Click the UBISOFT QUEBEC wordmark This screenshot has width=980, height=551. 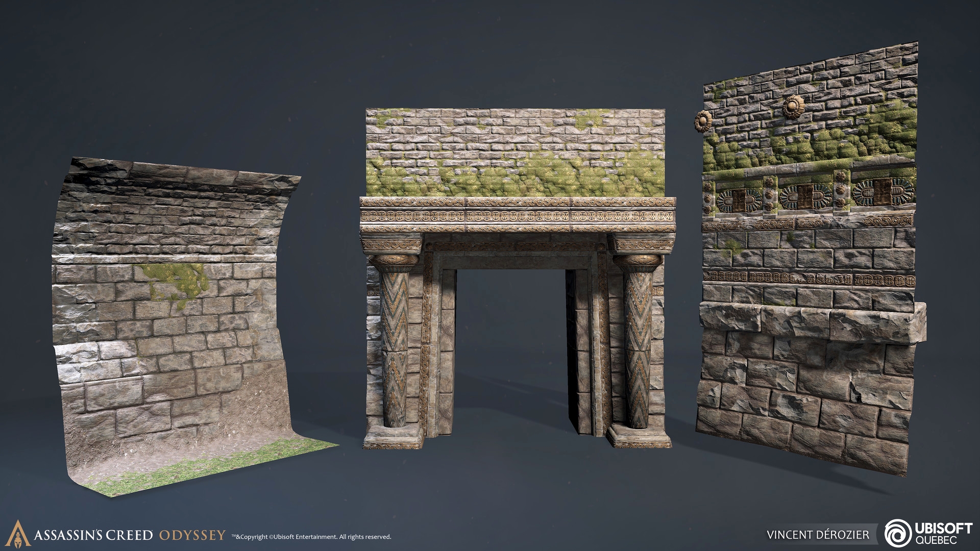[x=943, y=533]
